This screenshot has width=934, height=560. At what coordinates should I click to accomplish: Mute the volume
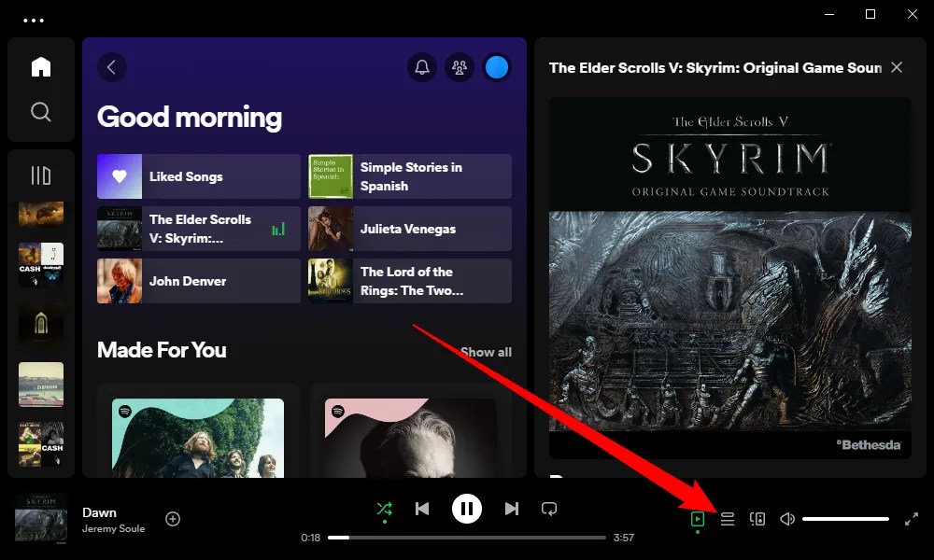click(x=786, y=518)
